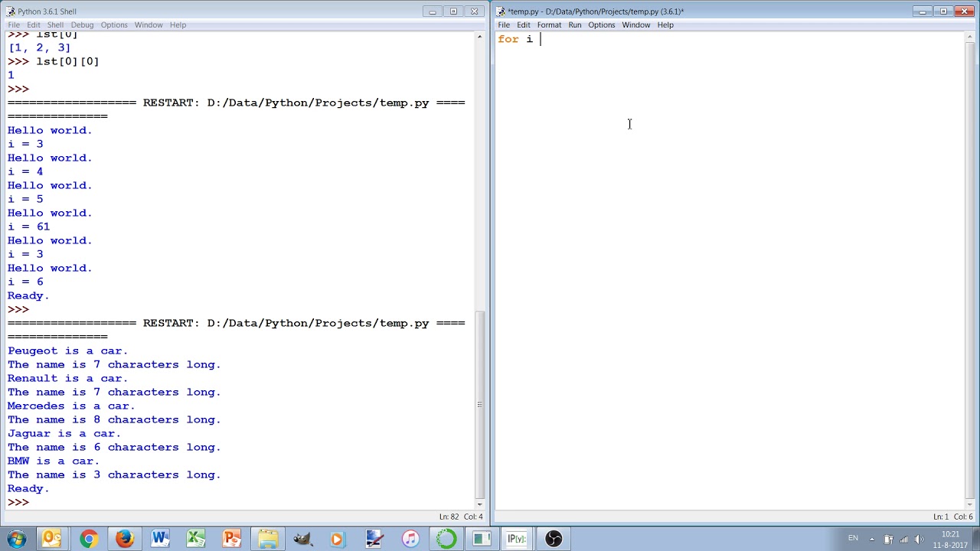Click the temp.py editor scrollbar up arrow
980x551 pixels.
[970, 37]
